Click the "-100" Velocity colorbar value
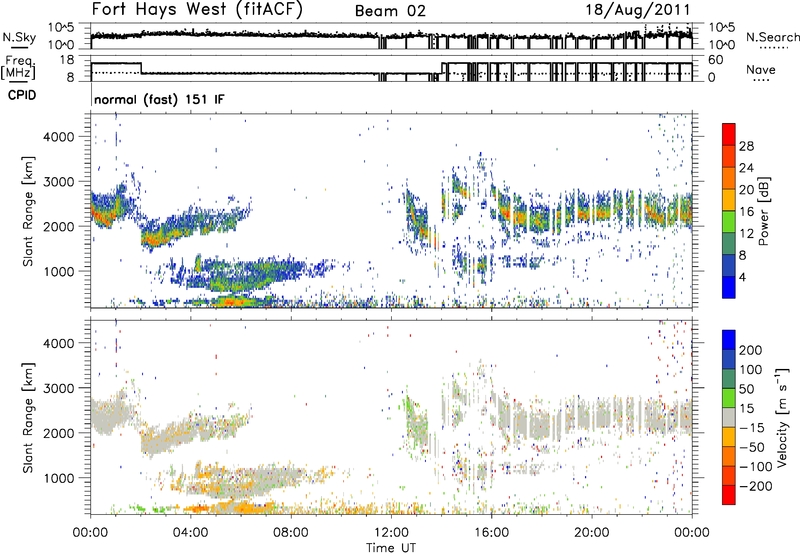The image size is (800, 554). (x=756, y=467)
